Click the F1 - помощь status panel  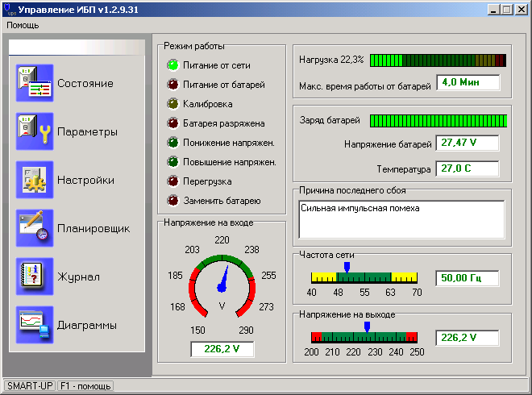coord(85,386)
